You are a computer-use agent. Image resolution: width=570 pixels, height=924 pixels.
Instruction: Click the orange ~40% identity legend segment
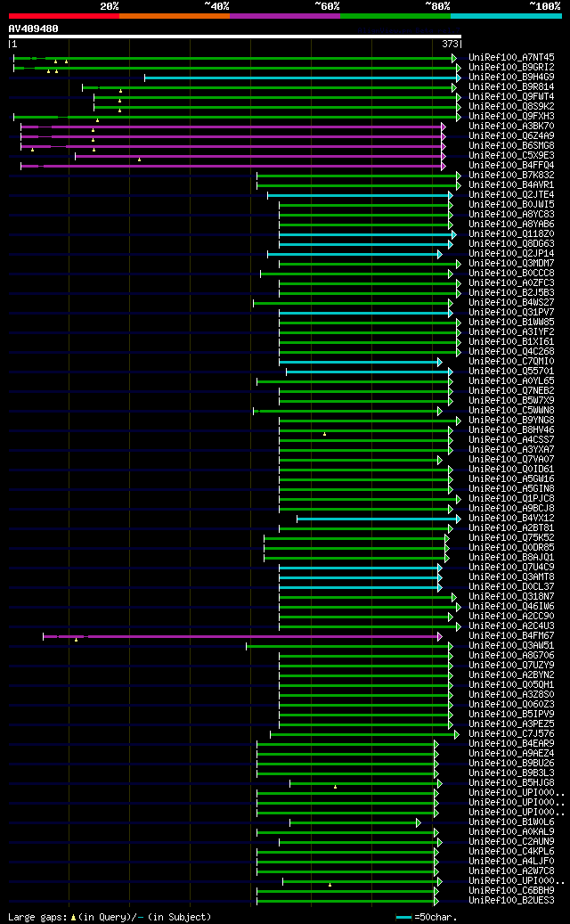(x=175, y=16)
